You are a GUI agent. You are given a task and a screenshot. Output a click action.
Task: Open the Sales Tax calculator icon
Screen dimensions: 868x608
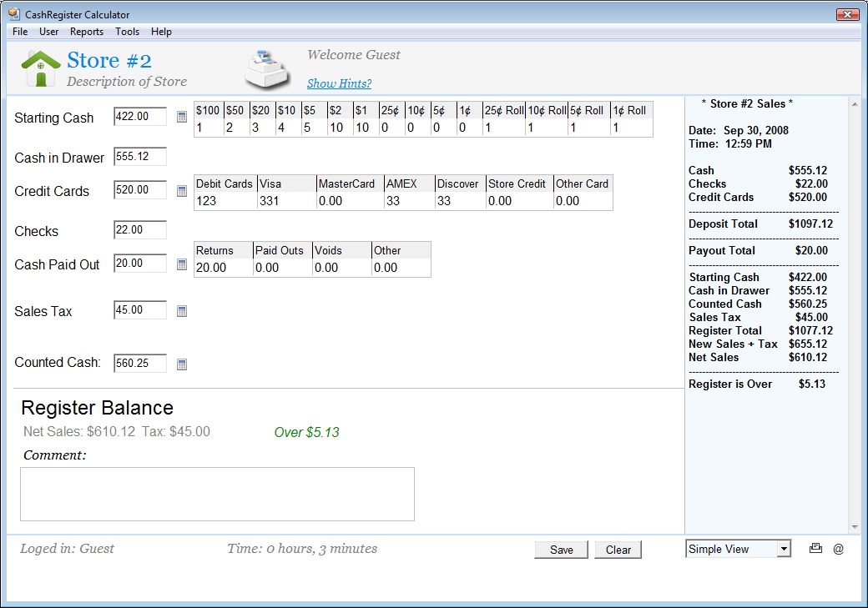tap(181, 310)
